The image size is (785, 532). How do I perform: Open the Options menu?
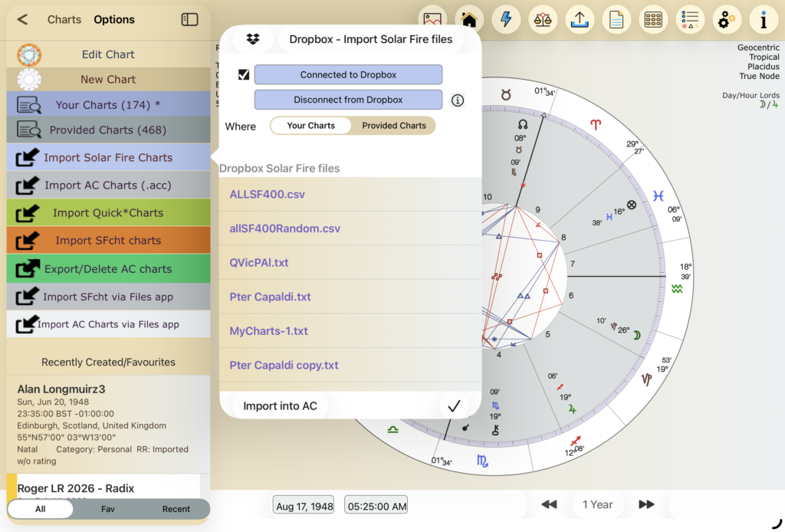pos(113,19)
